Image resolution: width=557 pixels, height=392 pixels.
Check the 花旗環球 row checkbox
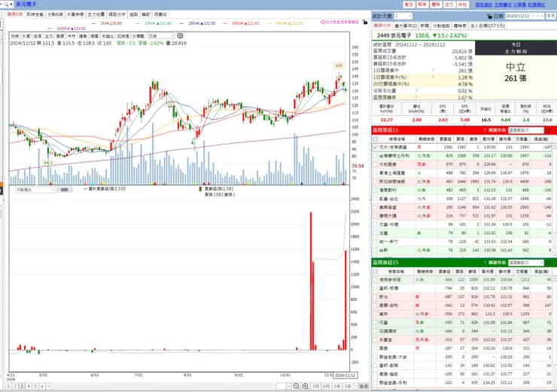(375, 331)
